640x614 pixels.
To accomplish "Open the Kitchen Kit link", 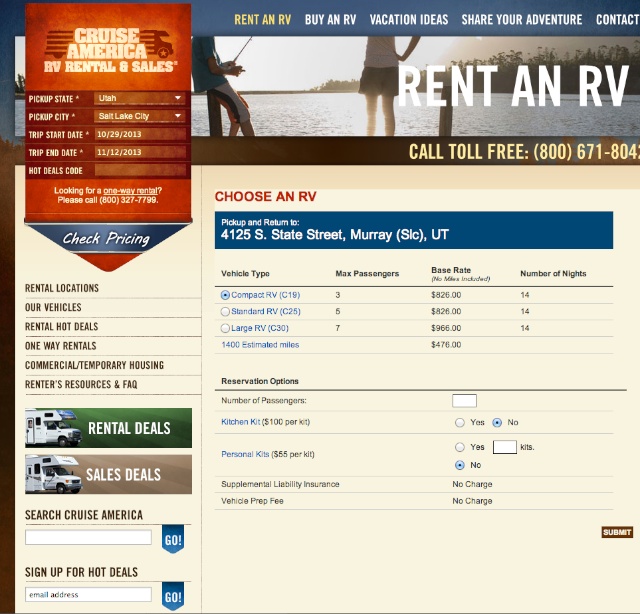I will 240,422.
